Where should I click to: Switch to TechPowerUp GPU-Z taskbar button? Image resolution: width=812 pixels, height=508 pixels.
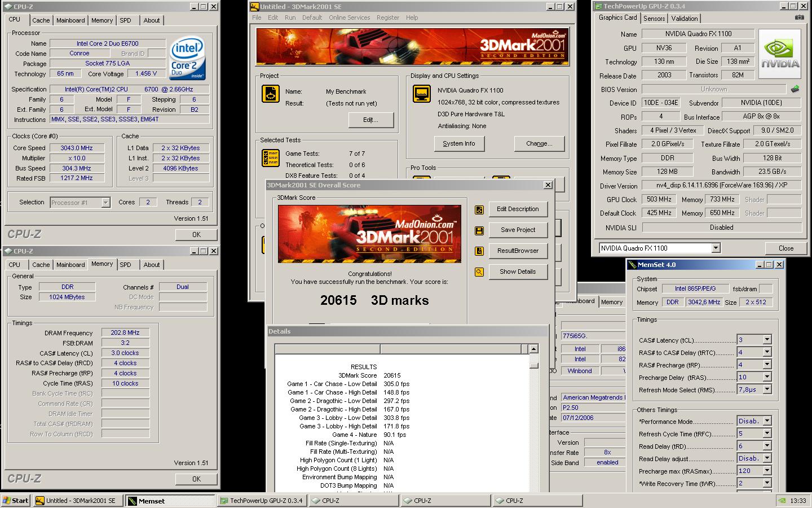pyautogui.click(x=262, y=501)
